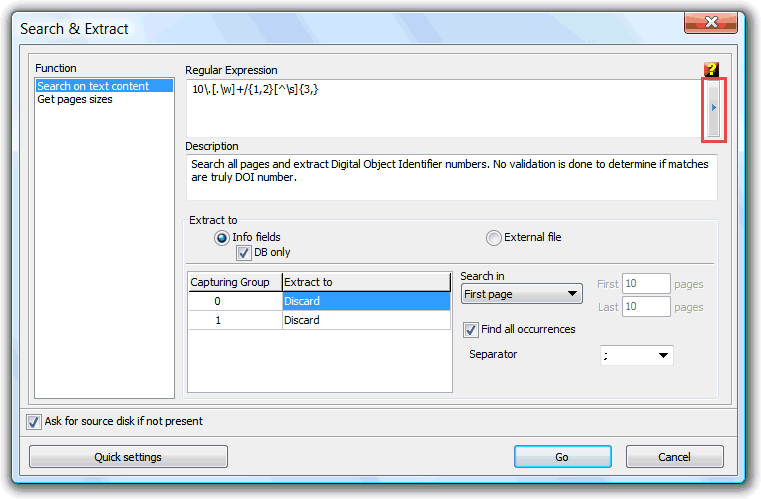The height and width of the screenshot is (499, 761).
Task: Toggle the DB only checkbox
Action: click(x=244, y=253)
